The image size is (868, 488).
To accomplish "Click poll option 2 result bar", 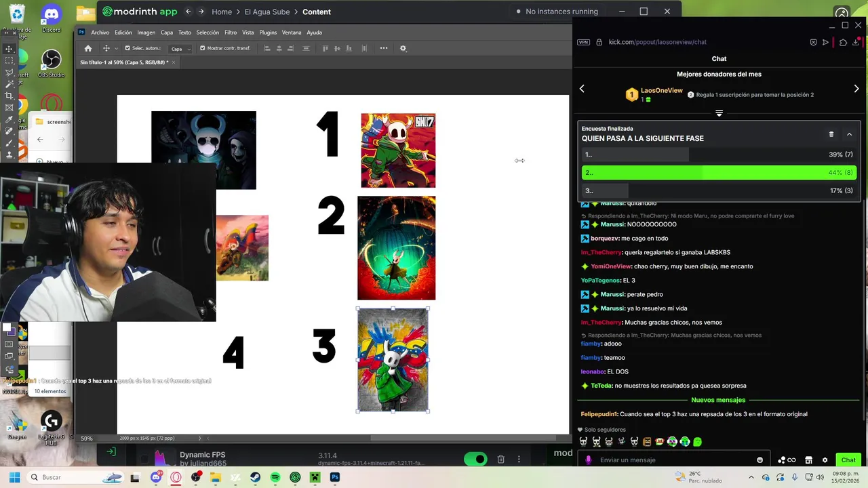I will coord(719,173).
